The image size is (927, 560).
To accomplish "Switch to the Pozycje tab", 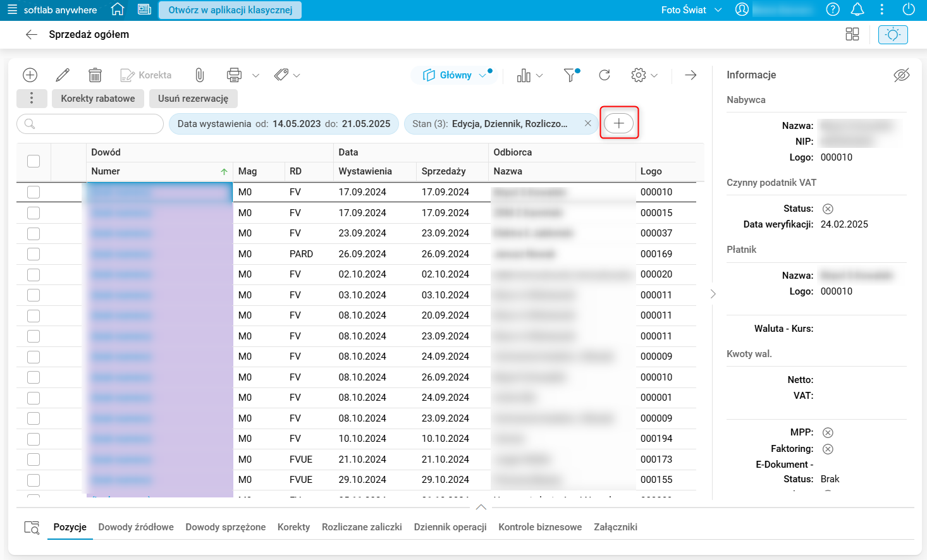I will pos(70,527).
